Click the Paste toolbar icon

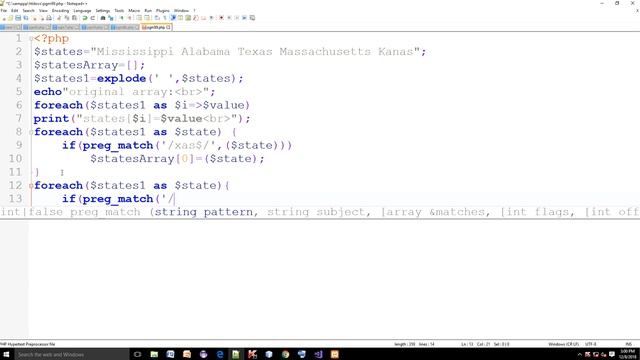coord(74,18)
